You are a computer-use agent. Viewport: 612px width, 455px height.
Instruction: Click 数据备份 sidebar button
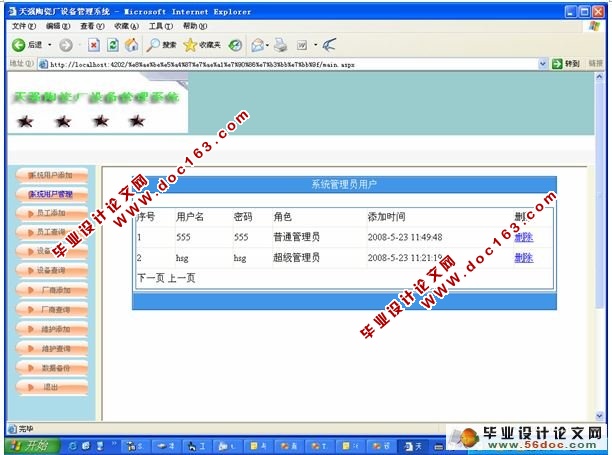point(52,368)
